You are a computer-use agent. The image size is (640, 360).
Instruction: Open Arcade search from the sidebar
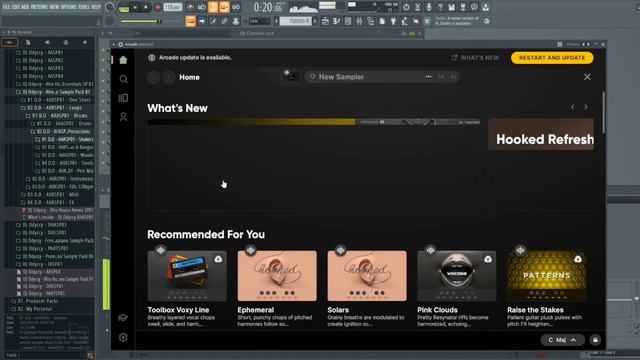point(123,79)
